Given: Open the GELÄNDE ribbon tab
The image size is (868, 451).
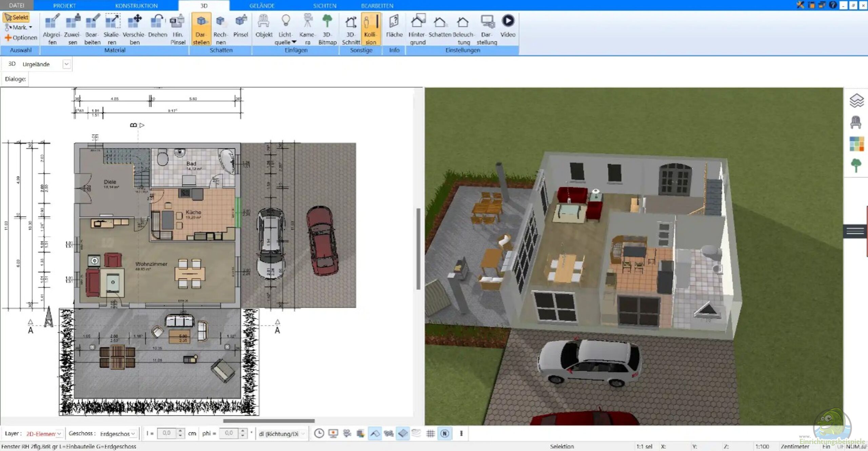Looking at the screenshot, I should click(262, 6).
